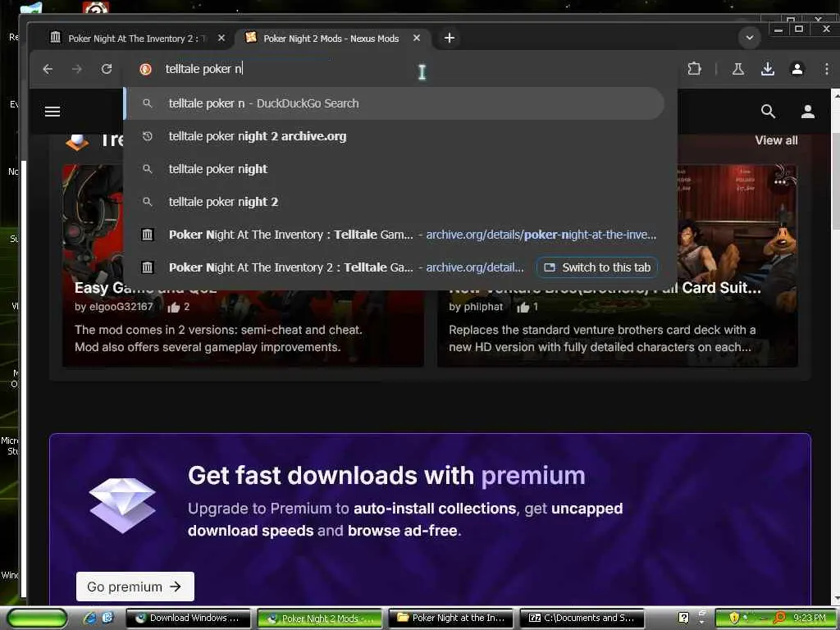
Task: Open 'Poker Night at the In...' folder taskbar button
Action: pyautogui.click(x=451, y=619)
